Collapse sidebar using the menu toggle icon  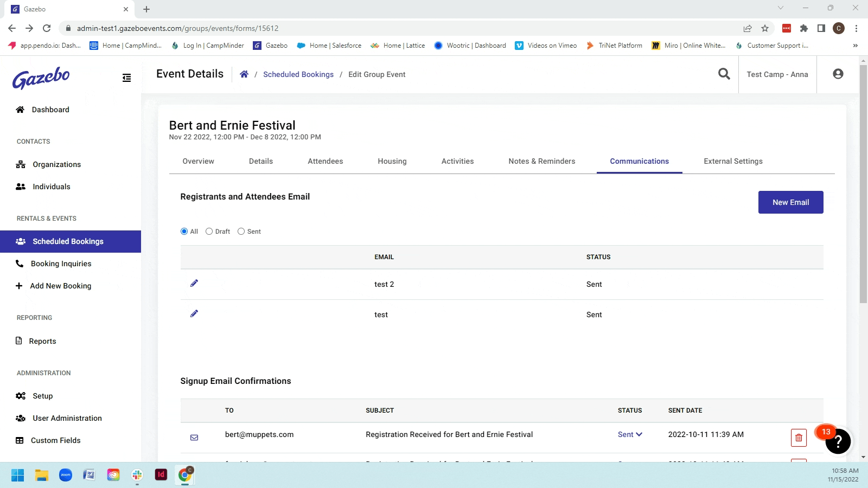point(126,78)
